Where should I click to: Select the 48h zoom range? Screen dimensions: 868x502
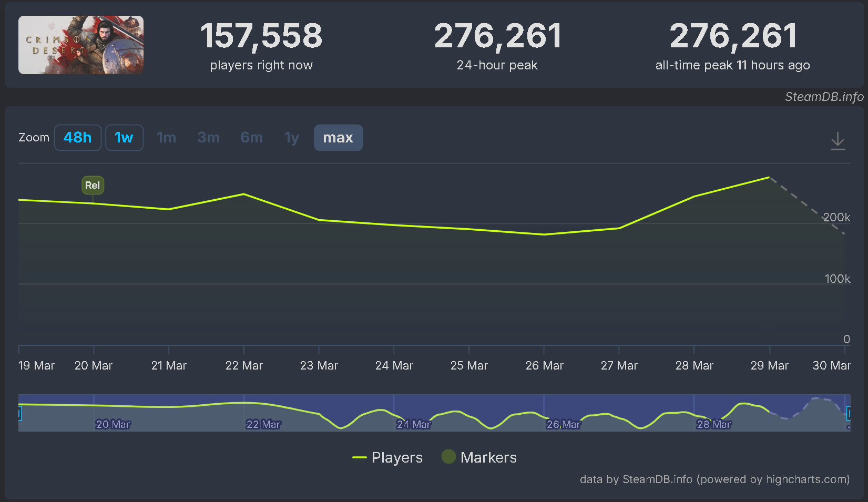click(x=78, y=138)
